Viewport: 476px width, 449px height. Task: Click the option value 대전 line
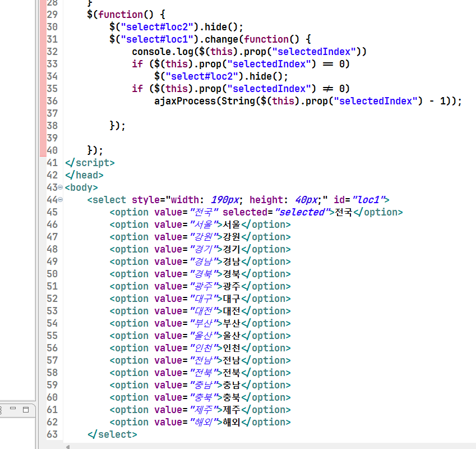pos(200,311)
